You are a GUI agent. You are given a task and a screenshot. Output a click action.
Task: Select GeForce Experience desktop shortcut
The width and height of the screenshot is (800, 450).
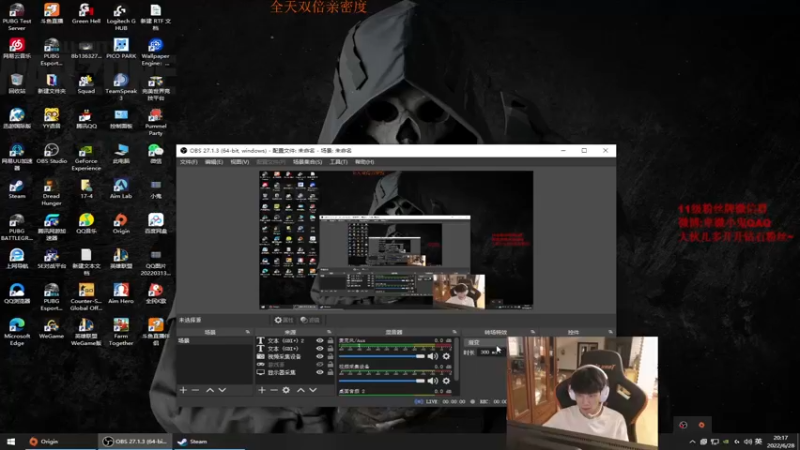click(86, 157)
